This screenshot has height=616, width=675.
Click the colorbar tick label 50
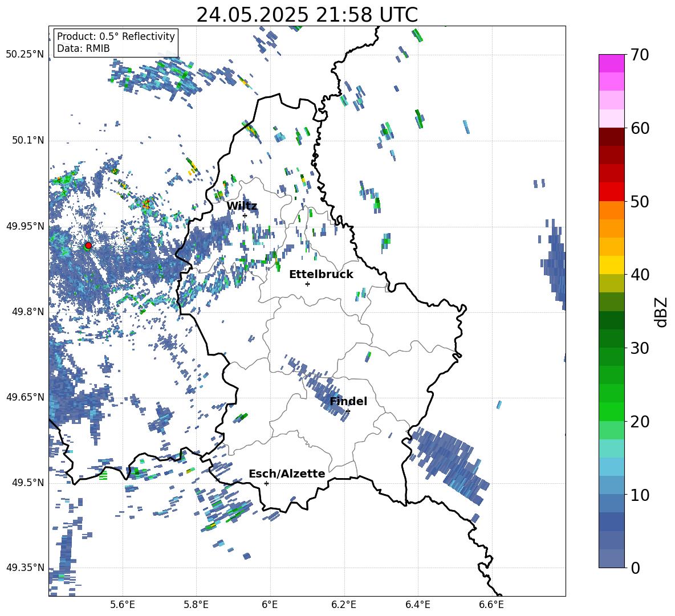pyautogui.click(x=640, y=201)
